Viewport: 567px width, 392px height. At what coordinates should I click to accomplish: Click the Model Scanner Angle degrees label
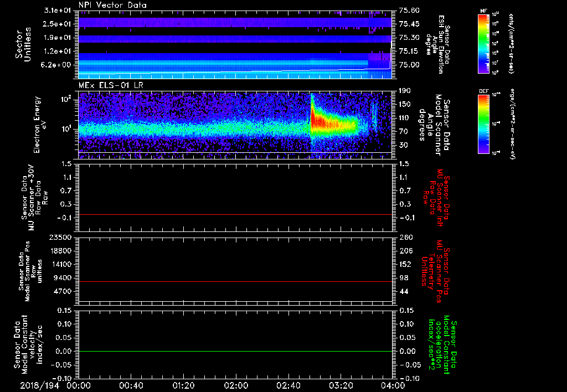(434, 125)
